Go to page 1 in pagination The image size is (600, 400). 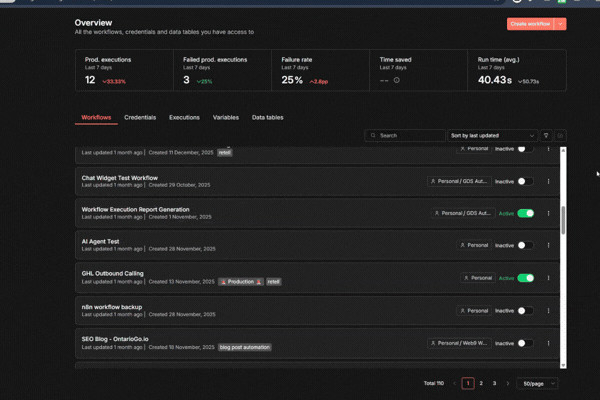point(468,383)
